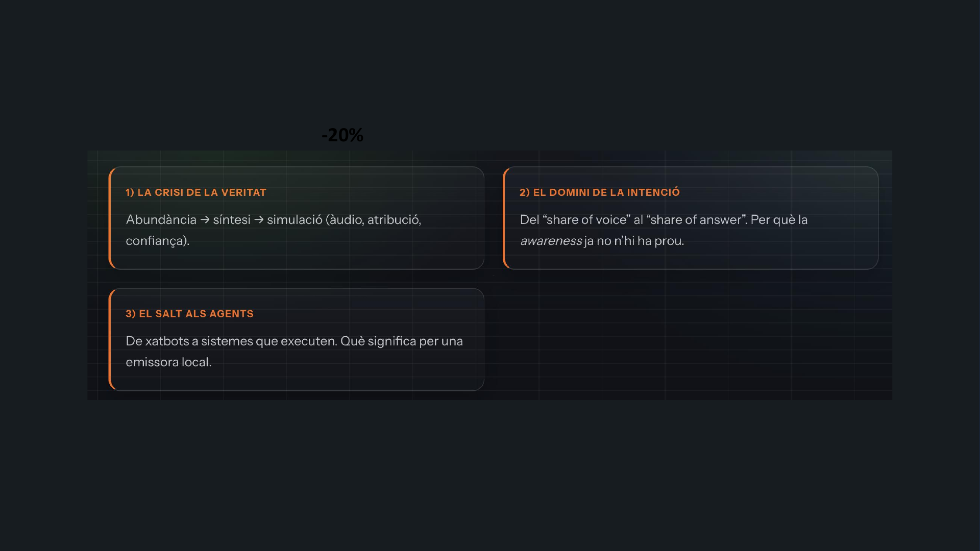Click the text "ja no n'hi ha prou."

click(x=634, y=241)
